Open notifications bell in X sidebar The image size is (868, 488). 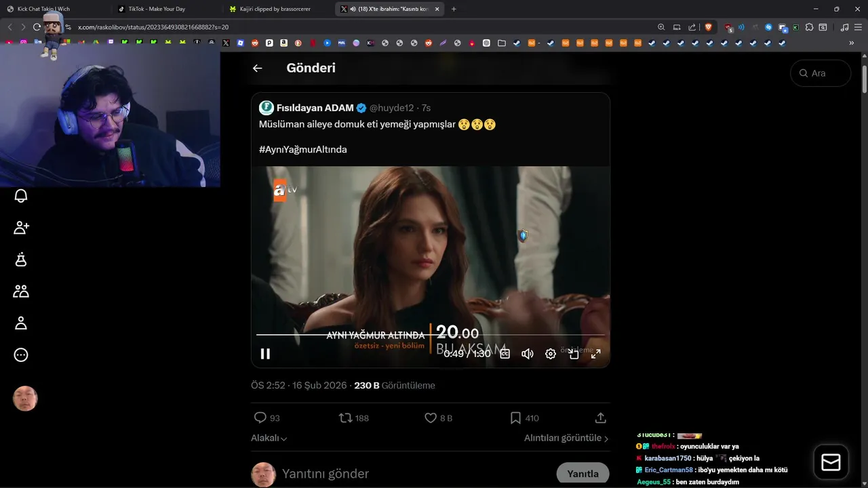(x=21, y=196)
